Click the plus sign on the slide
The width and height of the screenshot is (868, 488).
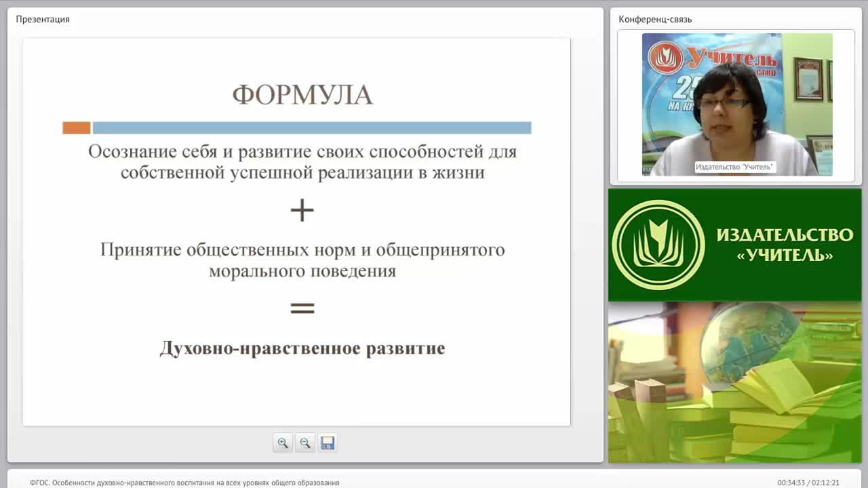coord(302,211)
